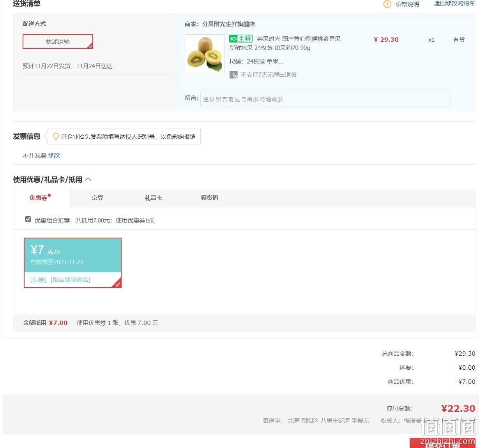Click the 有货 stock status
The image size is (479, 448).
point(459,40)
